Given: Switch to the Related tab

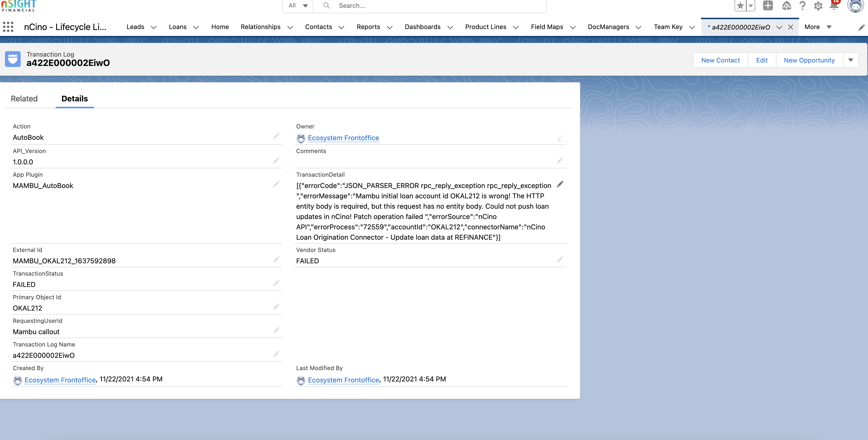Looking at the screenshot, I should click(x=24, y=99).
